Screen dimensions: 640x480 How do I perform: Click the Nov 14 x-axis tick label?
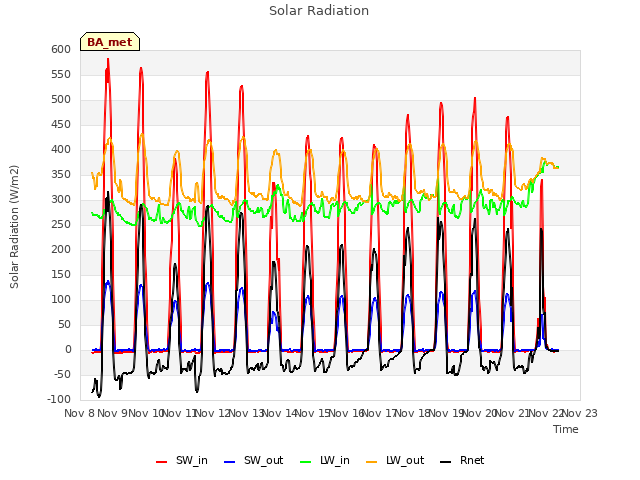pos(280,413)
